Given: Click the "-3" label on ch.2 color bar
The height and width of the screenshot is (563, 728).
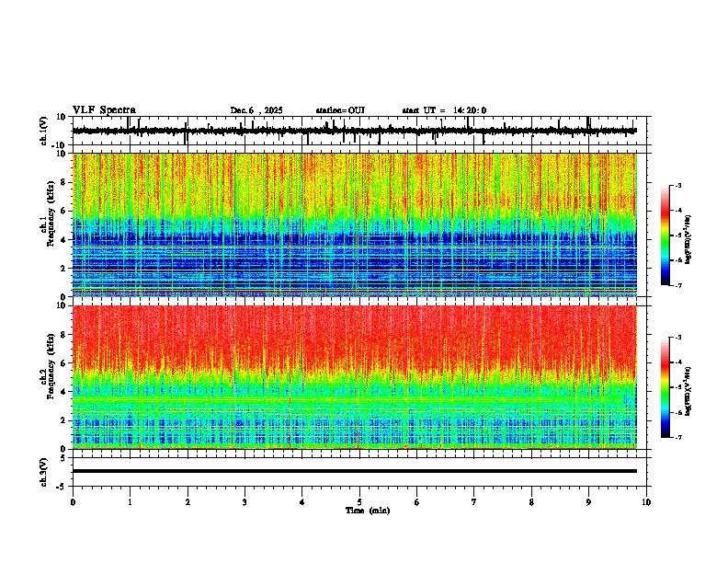Looking at the screenshot, I should point(678,338).
